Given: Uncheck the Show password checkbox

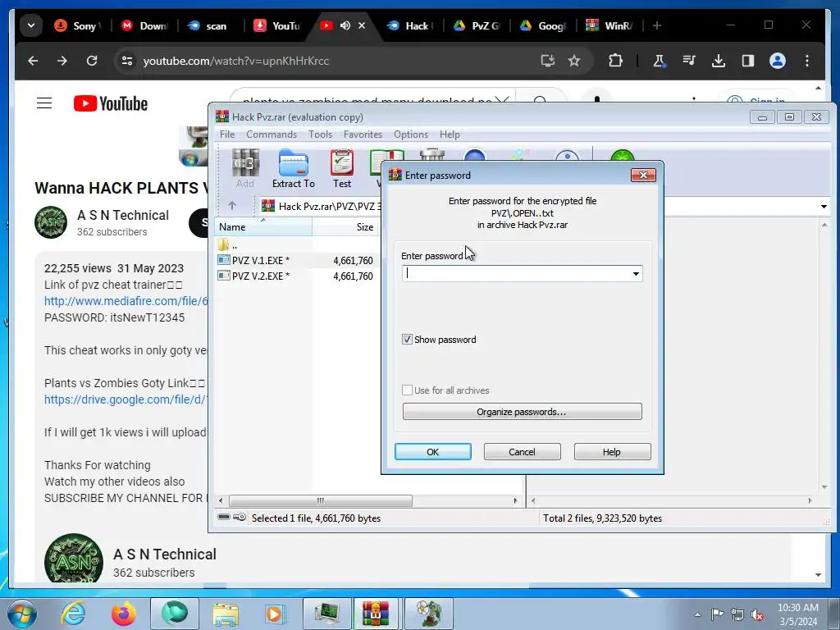Looking at the screenshot, I should coord(407,339).
